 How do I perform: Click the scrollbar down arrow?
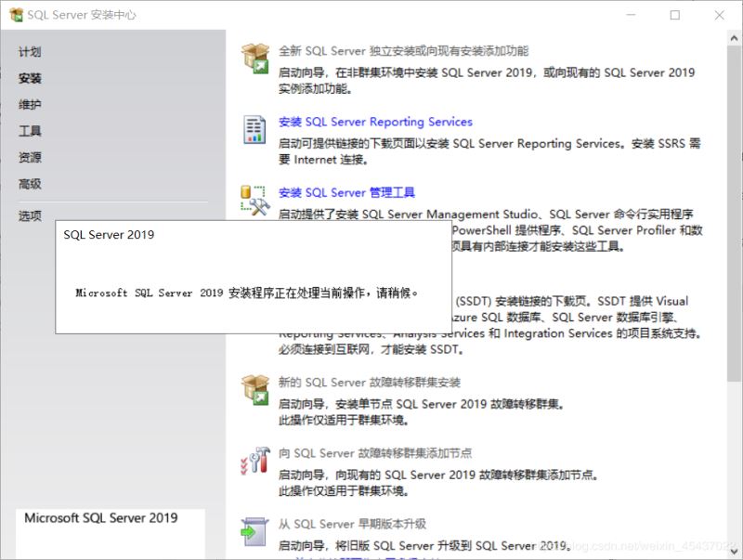point(735,552)
